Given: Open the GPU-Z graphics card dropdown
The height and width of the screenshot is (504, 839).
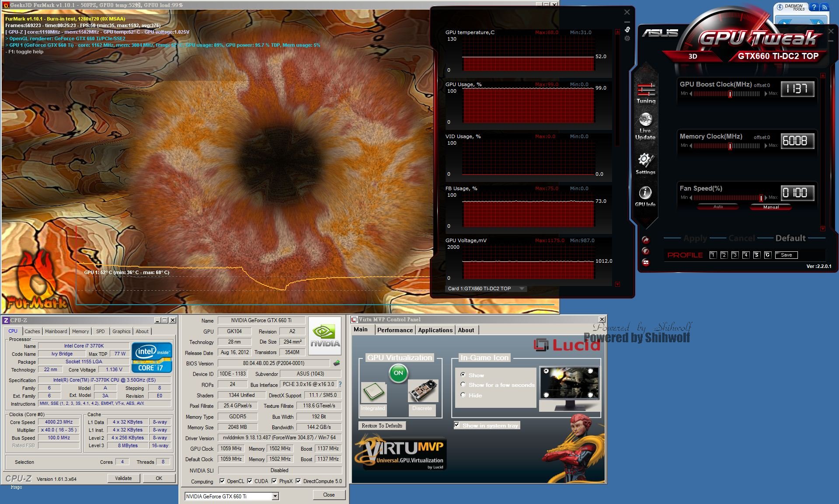Looking at the screenshot, I should pos(275,496).
